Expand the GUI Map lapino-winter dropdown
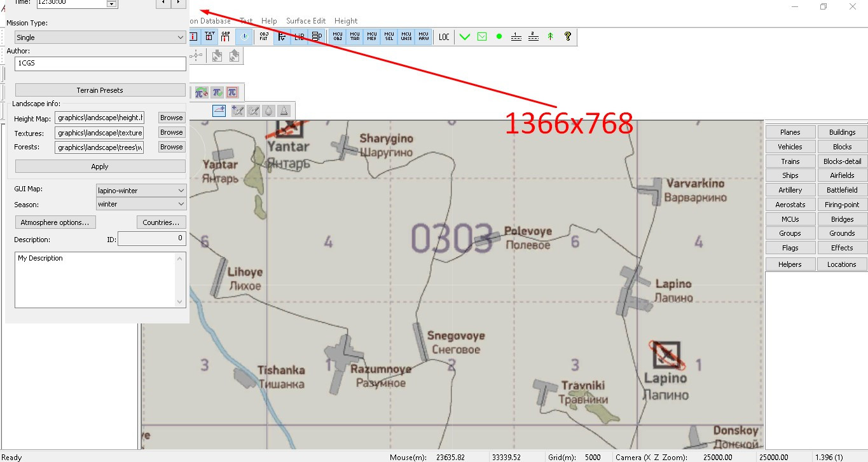Image resolution: width=868 pixels, height=462 pixels. (141, 190)
